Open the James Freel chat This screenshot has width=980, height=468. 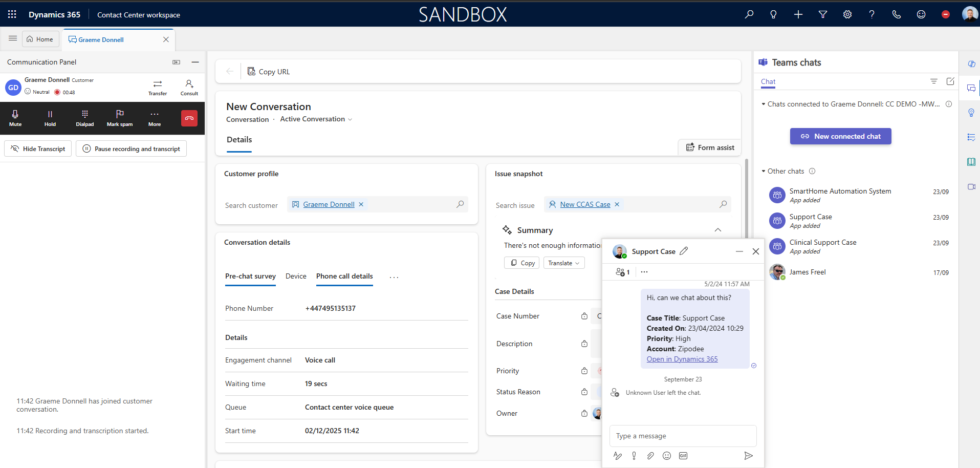[x=859, y=272]
